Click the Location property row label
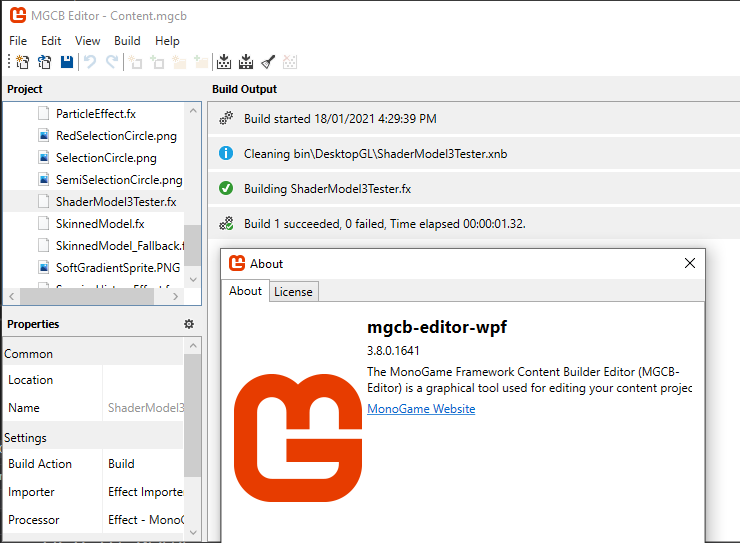 31,380
